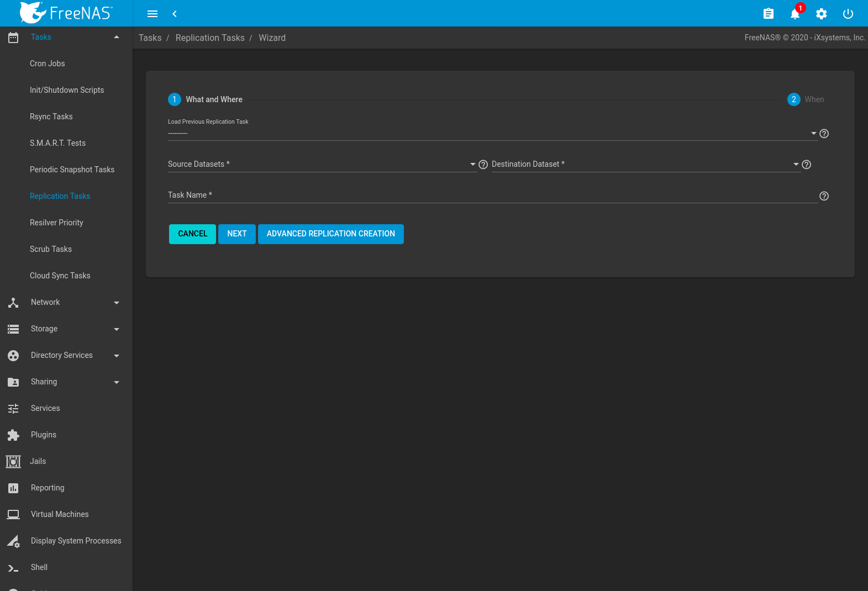Show help for Source Datasets field
The height and width of the screenshot is (591, 868).
pyautogui.click(x=483, y=165)
